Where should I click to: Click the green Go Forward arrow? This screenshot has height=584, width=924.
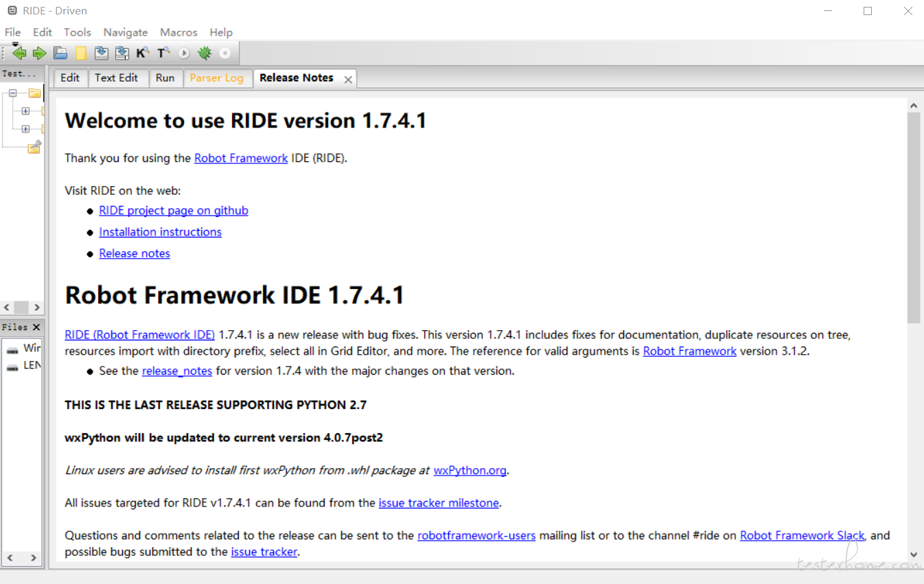point(39,53)
